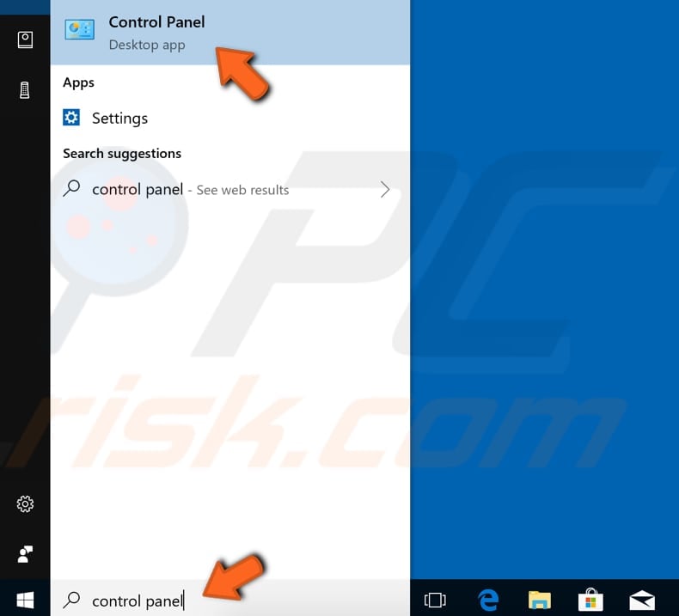Click the search suggestion magnifier icon
The width and height of the screenshot is (679, 616).
click(71, 189)
